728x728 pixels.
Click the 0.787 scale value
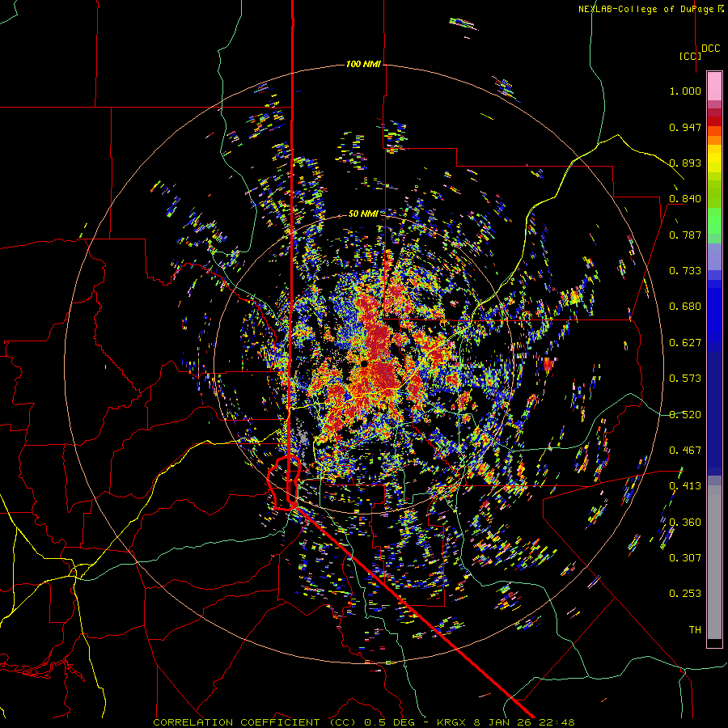(685, 235)
